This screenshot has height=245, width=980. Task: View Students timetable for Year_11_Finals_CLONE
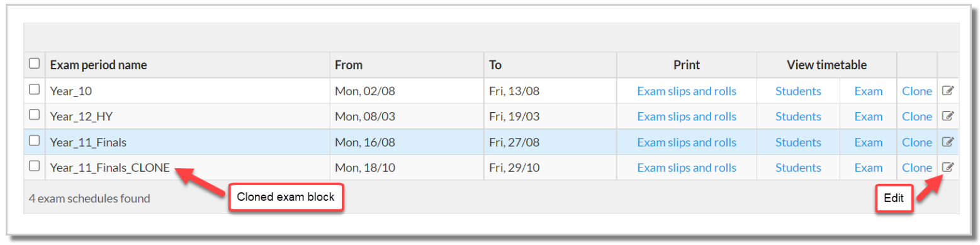798,168
